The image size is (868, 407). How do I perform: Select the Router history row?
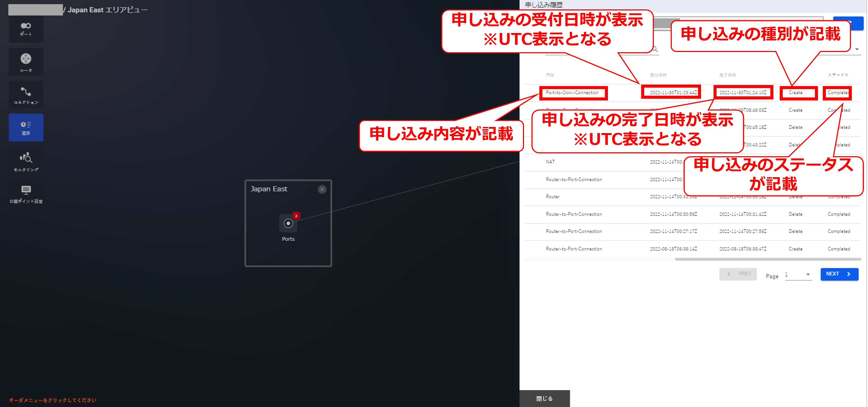pos(553,197)
